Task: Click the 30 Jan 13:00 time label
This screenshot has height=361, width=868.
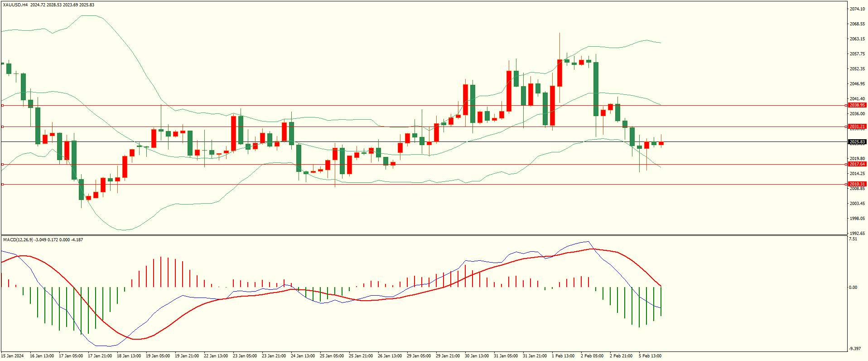Action: [x=477, y=356]
